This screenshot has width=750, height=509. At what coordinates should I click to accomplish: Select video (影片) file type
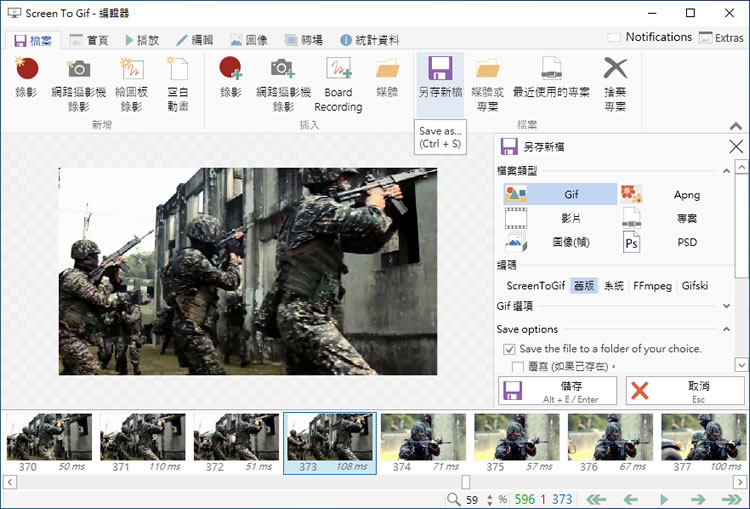pyautogui.click(x=560, y=218)
